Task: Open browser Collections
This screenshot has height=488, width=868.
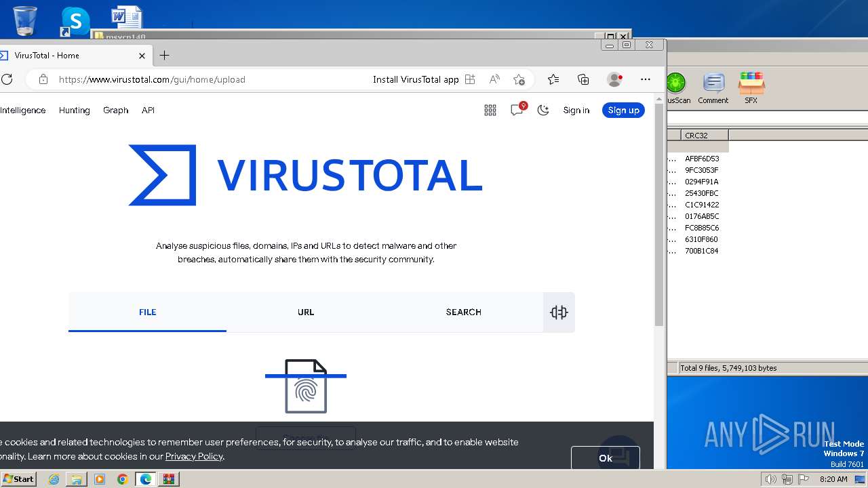Action: [x=583, y=79]
